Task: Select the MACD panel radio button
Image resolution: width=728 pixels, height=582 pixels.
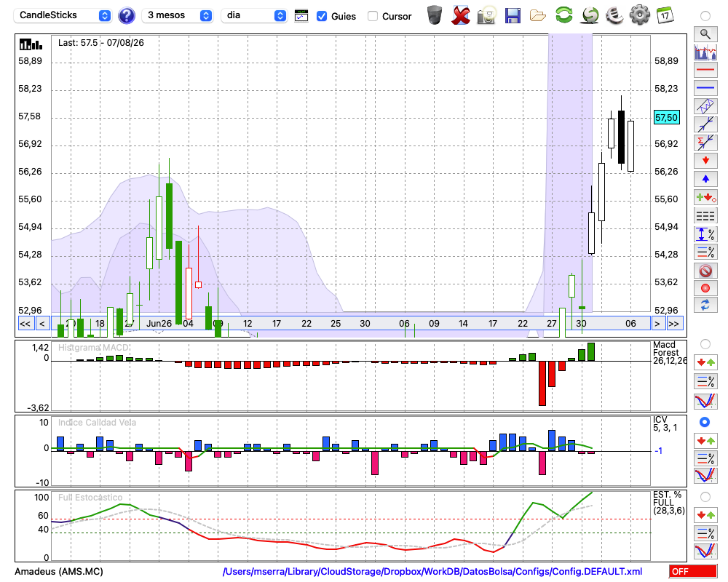Action: pos(705,344)
